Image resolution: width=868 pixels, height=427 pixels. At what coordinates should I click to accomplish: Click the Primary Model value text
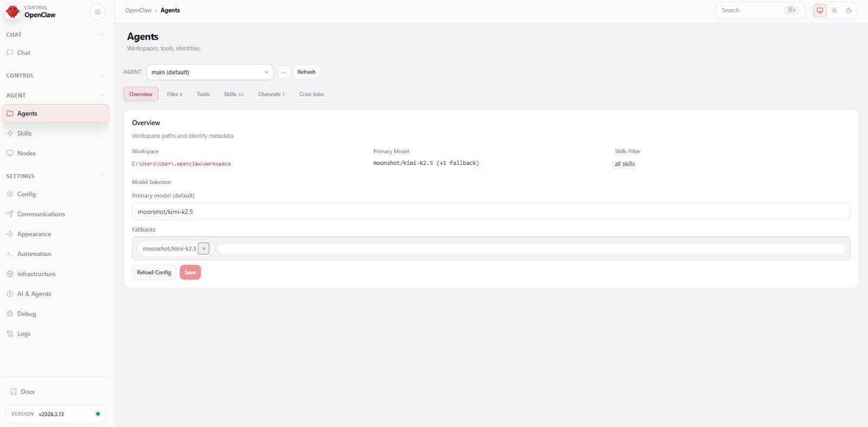click(x=426, y=163)
